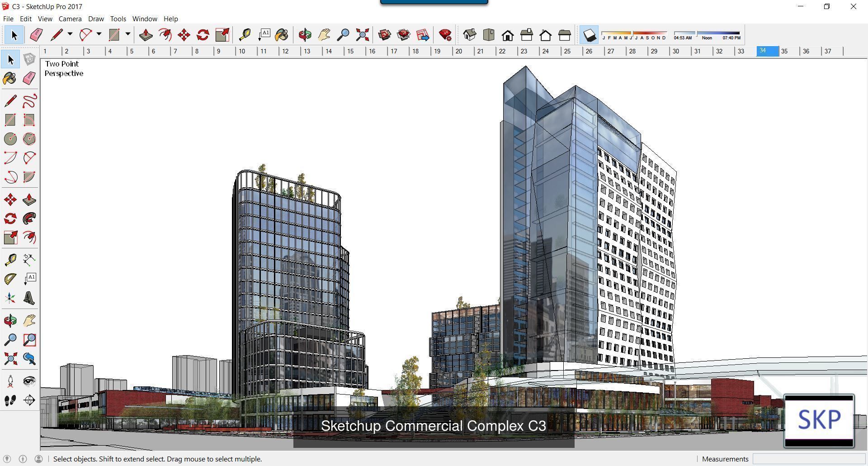Switch to scene tab 1
Screen dimensions: 868x466
coord(51,51)
